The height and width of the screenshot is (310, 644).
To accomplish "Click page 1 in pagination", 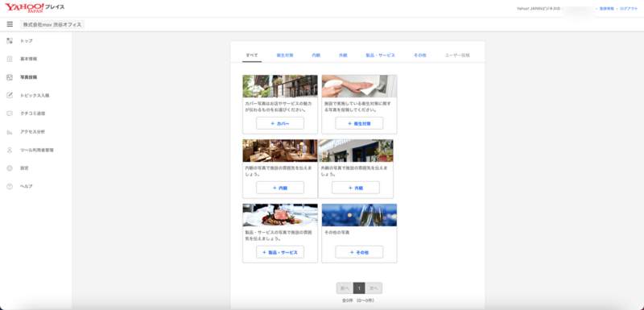I will (x=359, y=288).
